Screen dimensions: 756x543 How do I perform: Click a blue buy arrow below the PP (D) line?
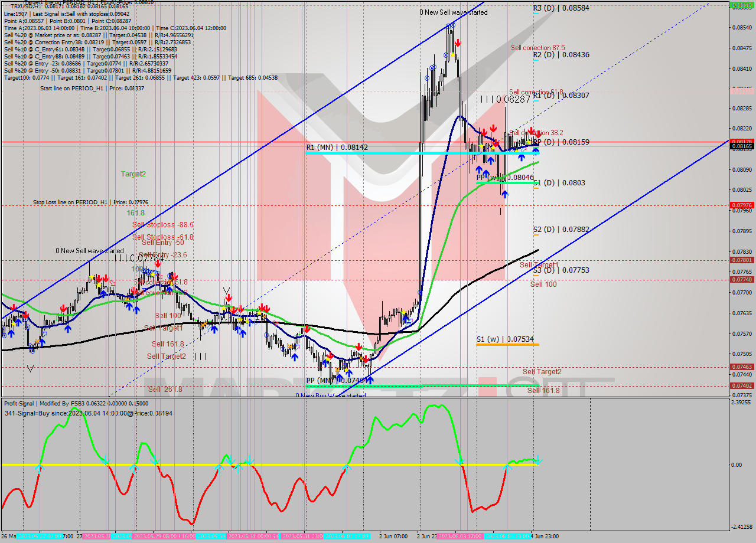click(522, 158)
